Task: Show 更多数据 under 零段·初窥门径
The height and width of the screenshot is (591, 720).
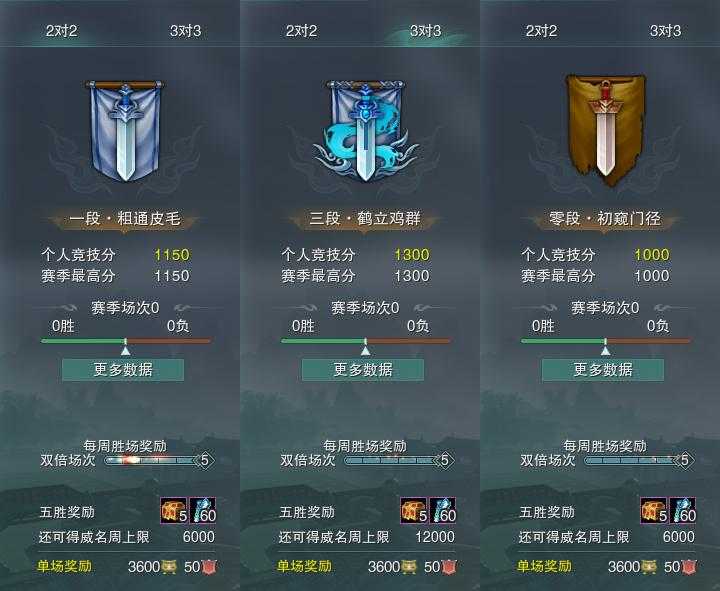Action: [x=603, y=370]
